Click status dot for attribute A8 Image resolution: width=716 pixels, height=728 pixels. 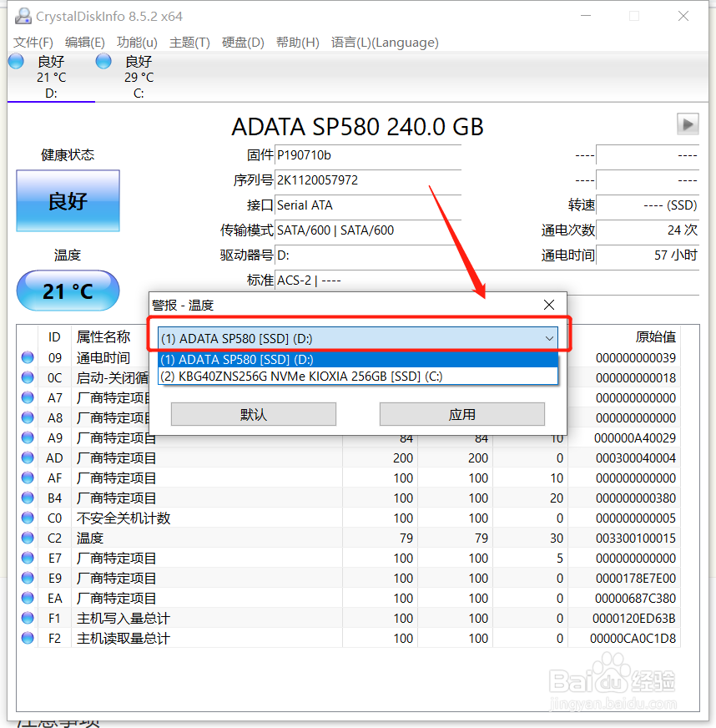point(28,417)
